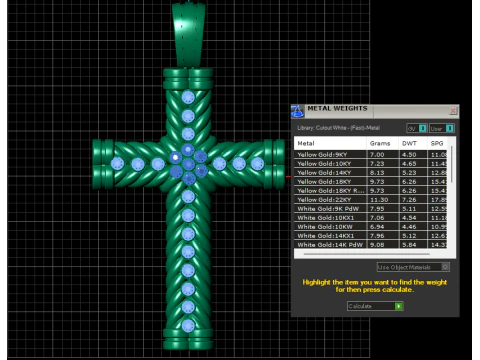Close the Metal Weights dialog

click(x=453, y=111)
